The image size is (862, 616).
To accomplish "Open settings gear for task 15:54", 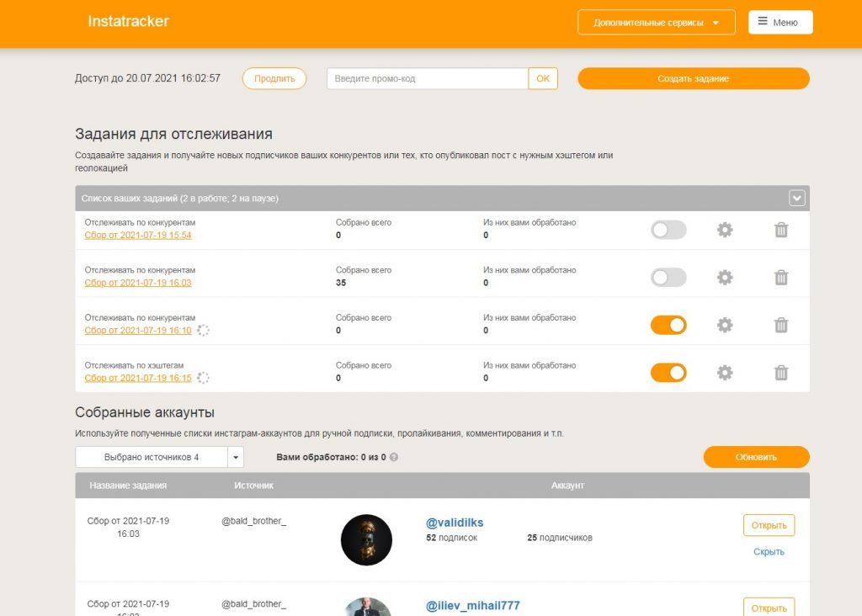I will (725, 230).
